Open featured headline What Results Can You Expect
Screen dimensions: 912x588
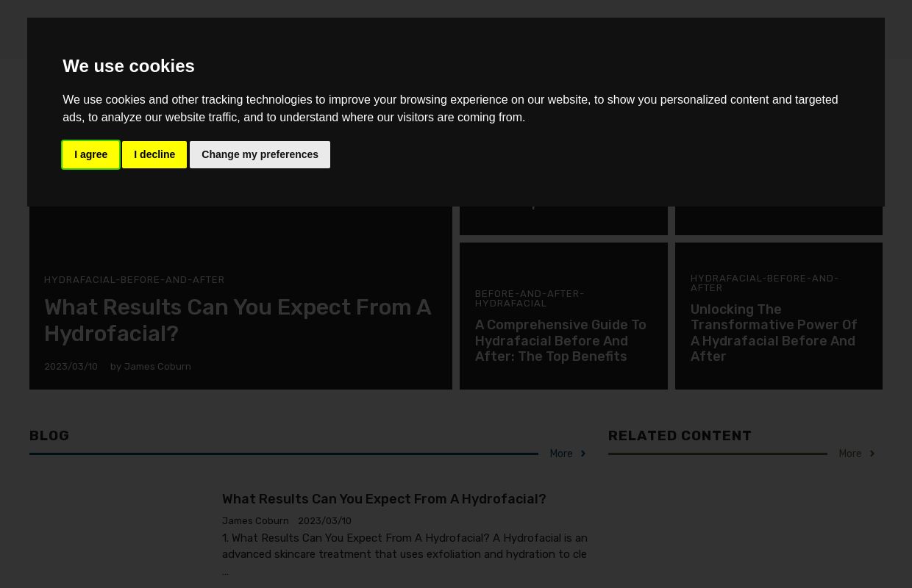pyautogui.click(x=237, y=320)
